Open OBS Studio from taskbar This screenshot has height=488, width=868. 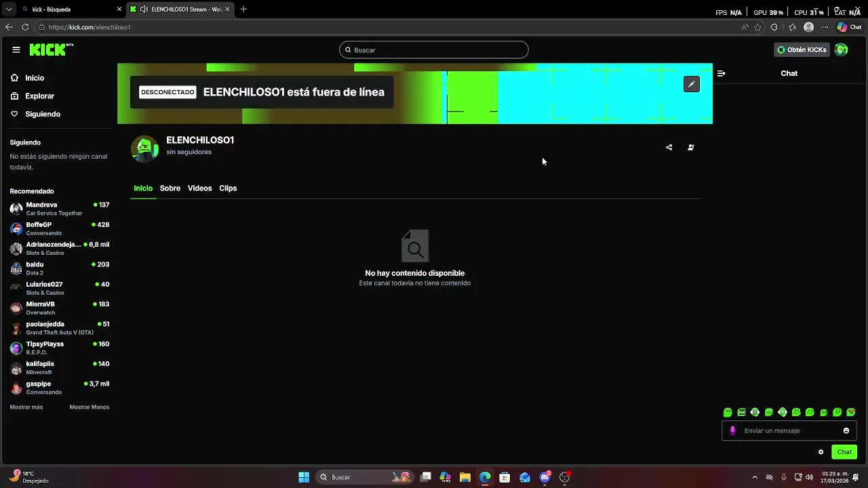tap(564, 477)
